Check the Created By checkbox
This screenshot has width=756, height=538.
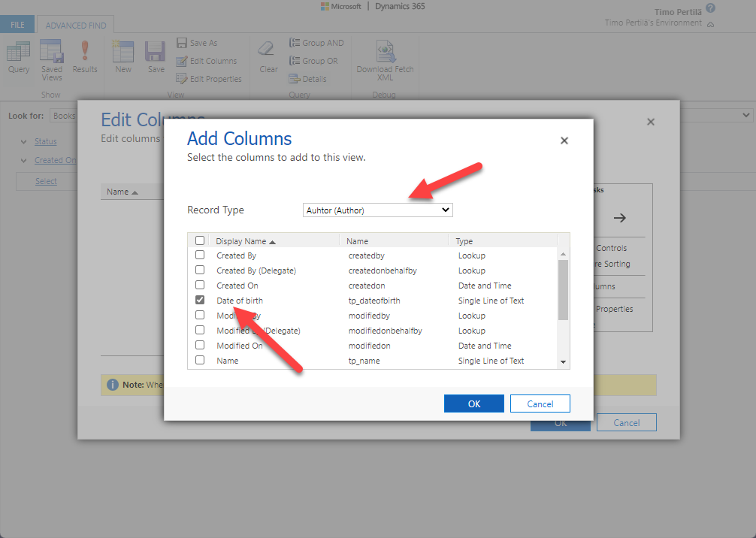(200, 255)
